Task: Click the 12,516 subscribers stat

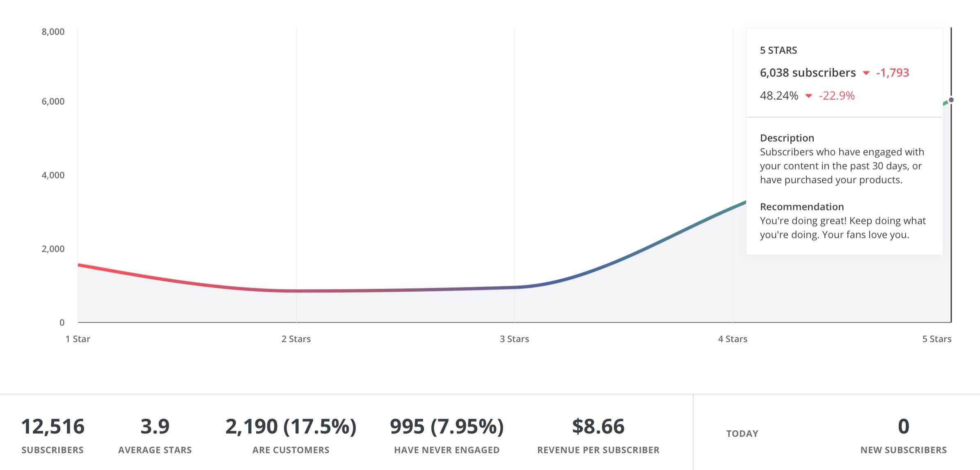Action: pos(53,427)
